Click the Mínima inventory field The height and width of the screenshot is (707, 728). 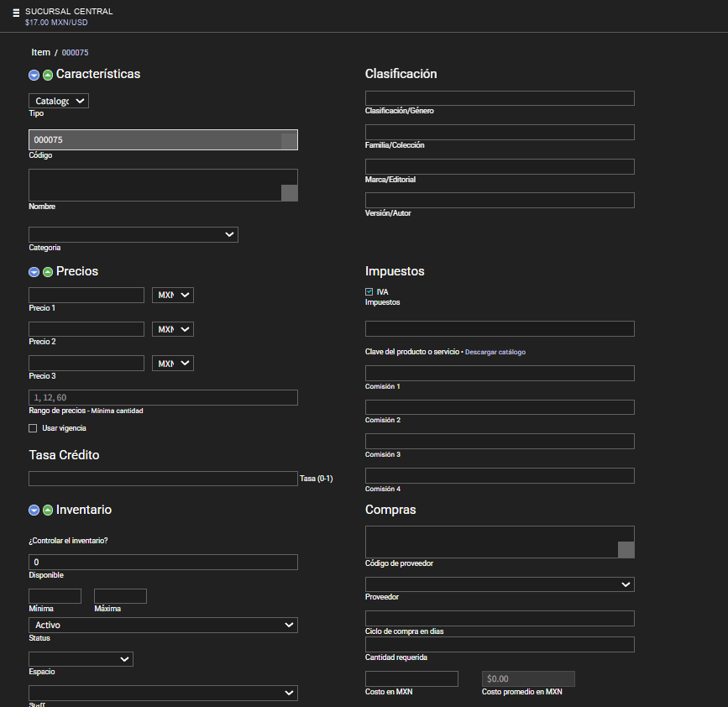(55, 596)
